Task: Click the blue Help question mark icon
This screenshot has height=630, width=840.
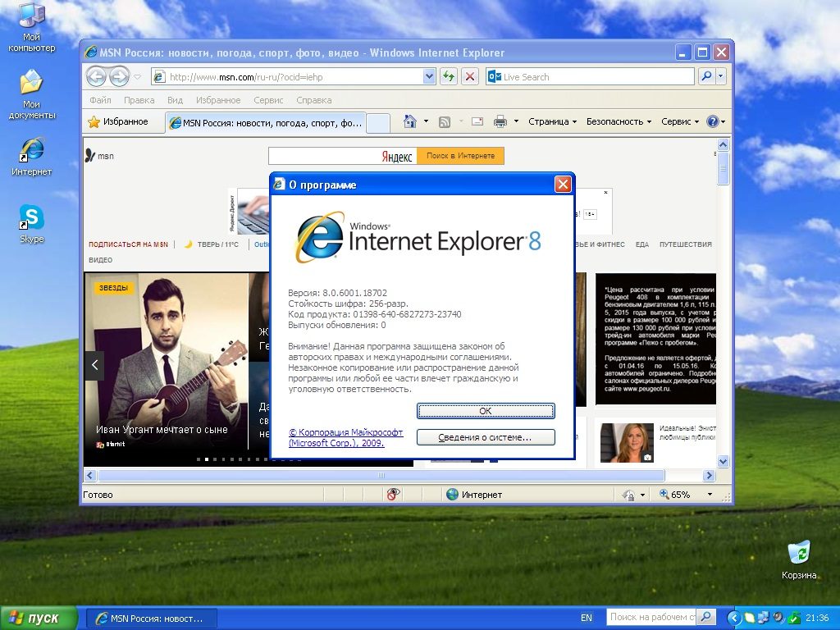Action: click(x=713, y=121)
